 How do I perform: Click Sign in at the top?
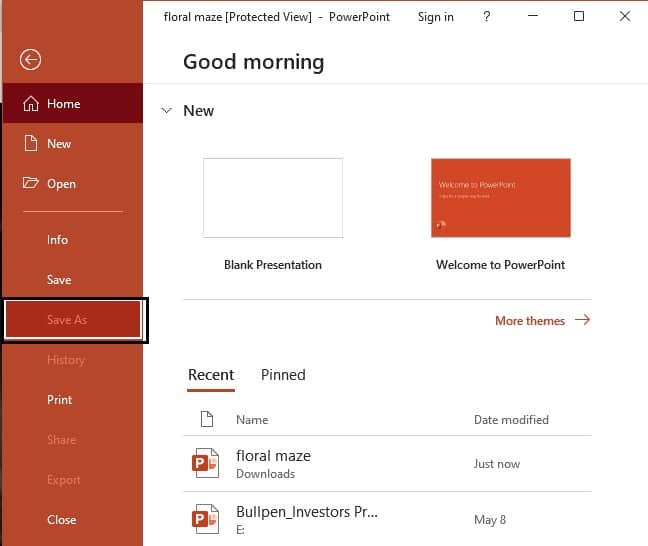(436, 17)
